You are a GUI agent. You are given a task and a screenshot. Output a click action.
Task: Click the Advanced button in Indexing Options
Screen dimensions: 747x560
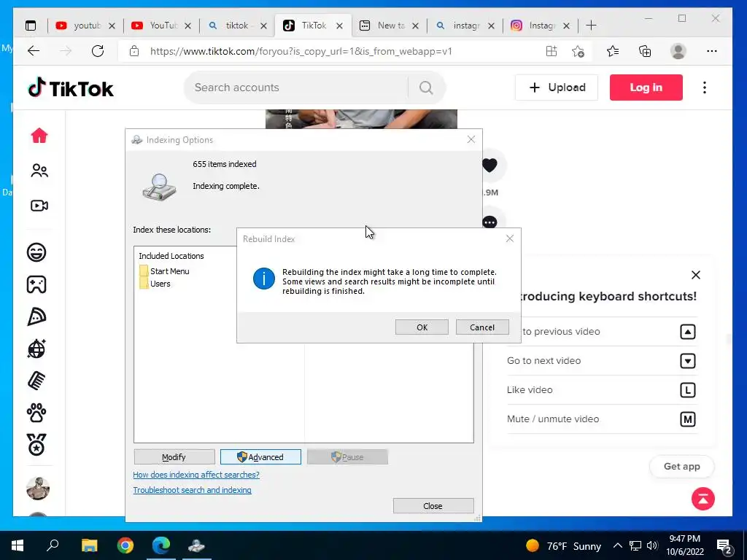tap(260, 456)
